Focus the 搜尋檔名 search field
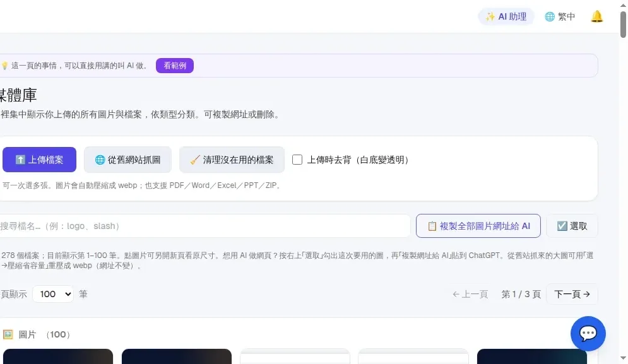Screen dimensions: 628x364 click(x=204, y=226)
